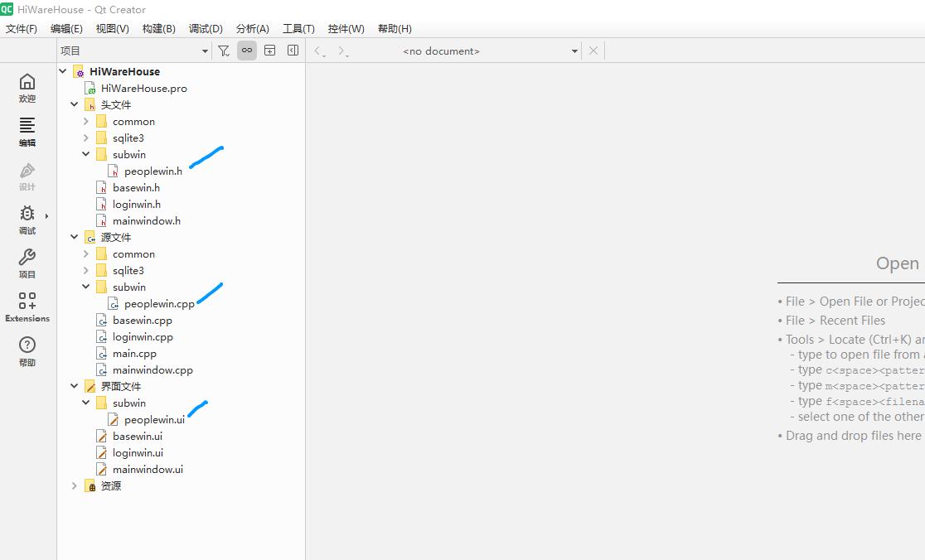Expand sqlite3 folder under 头文件
Screen dimensions: 925x560
tap(86, 138)
